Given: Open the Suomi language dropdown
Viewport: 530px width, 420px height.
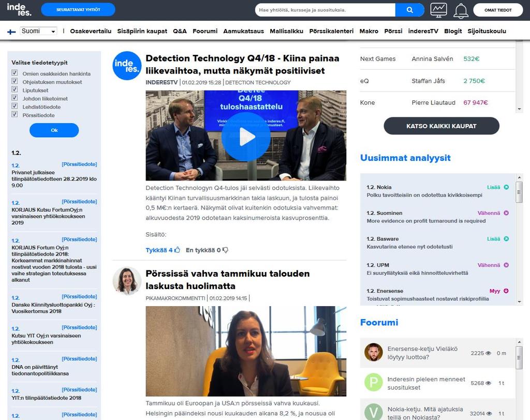Looking at the screenshot, I should tap(38, 31).
